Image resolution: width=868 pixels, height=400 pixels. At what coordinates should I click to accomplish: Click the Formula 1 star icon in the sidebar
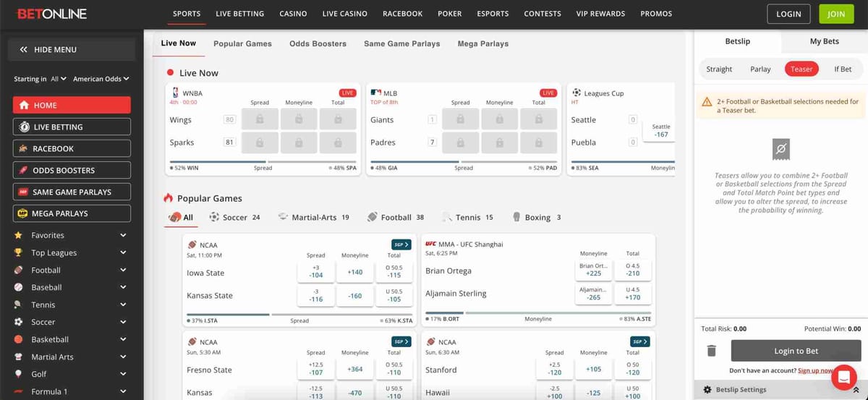17,391
